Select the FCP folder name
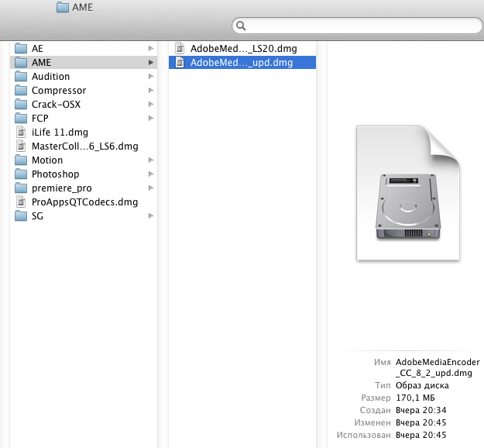 pyautogui.click(x=40, y=119)
